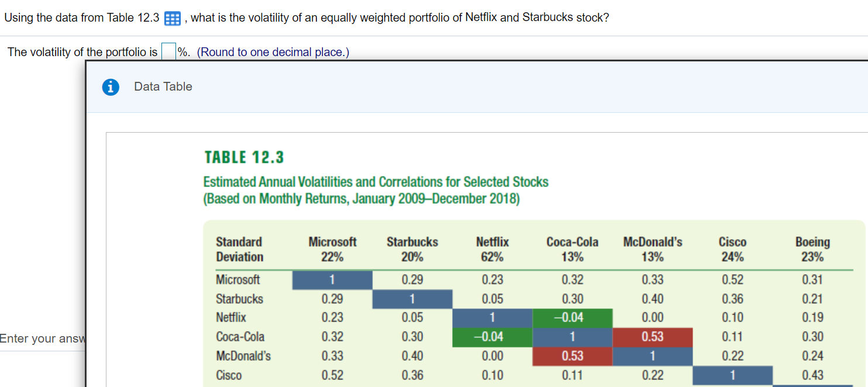Viewport: 868px width, 387px height.
Task: Select the info circle in the popup header
Action: click(x=111, y=87)
